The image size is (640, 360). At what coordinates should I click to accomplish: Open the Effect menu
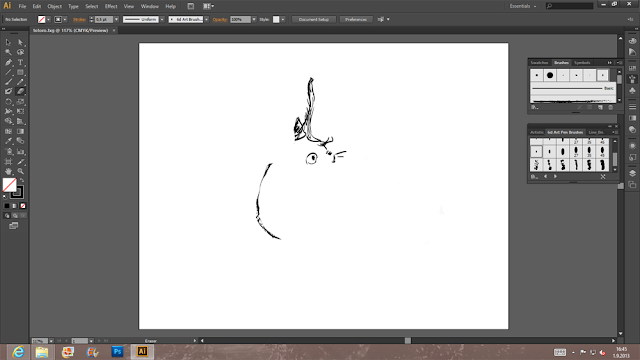pyautogui.click(x=111, y=6)
